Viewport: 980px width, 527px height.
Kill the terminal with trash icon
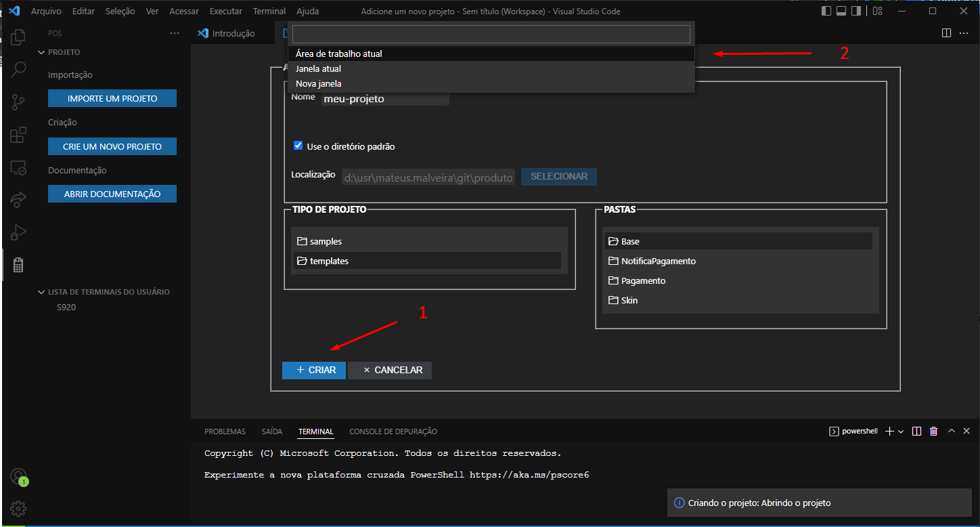[934, 431]
